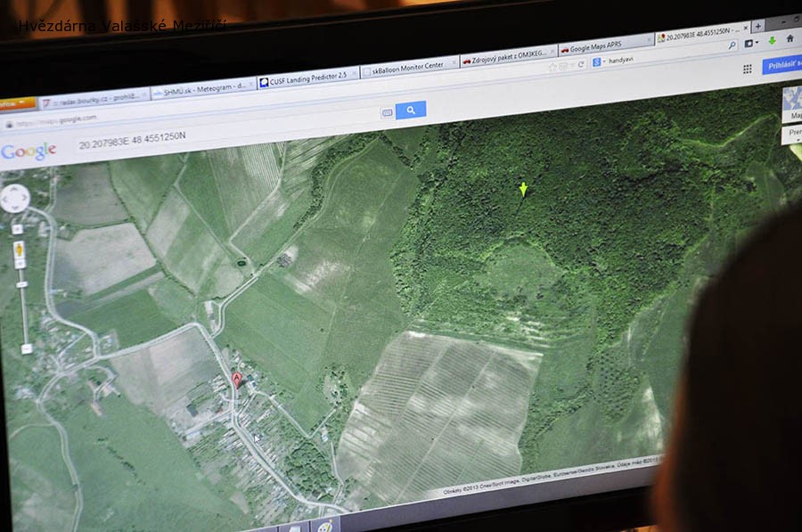The height and width of the screenshot is (532, 802).
Task: Switch to CUSF Landing Predictor 2.5 tab
Action: [x=308, y=78]
